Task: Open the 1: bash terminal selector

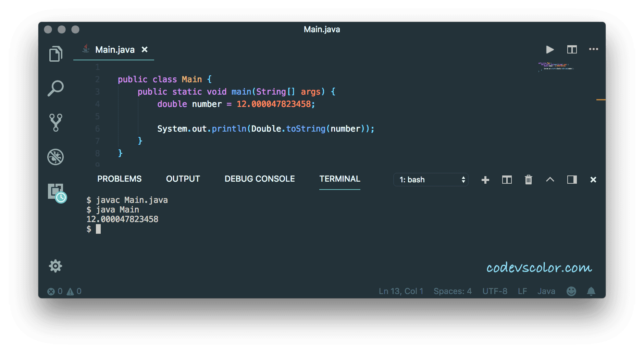Action: [431, 180]
